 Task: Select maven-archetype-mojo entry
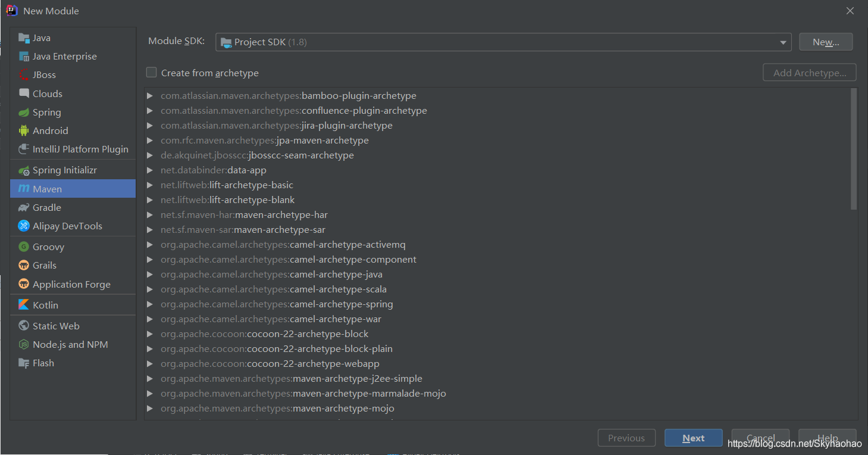(277, 409)
